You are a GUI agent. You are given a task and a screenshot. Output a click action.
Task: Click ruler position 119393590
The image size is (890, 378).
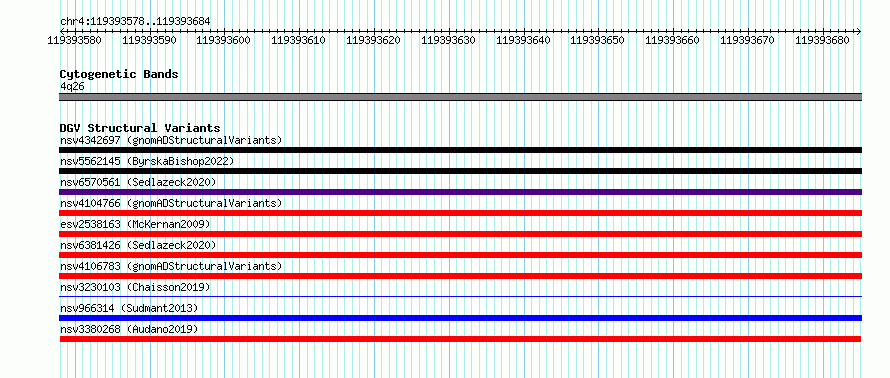click(x=149, y=40)
